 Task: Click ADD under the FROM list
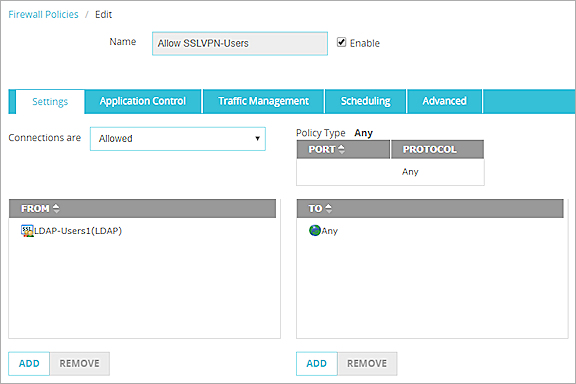click(29, 363)
